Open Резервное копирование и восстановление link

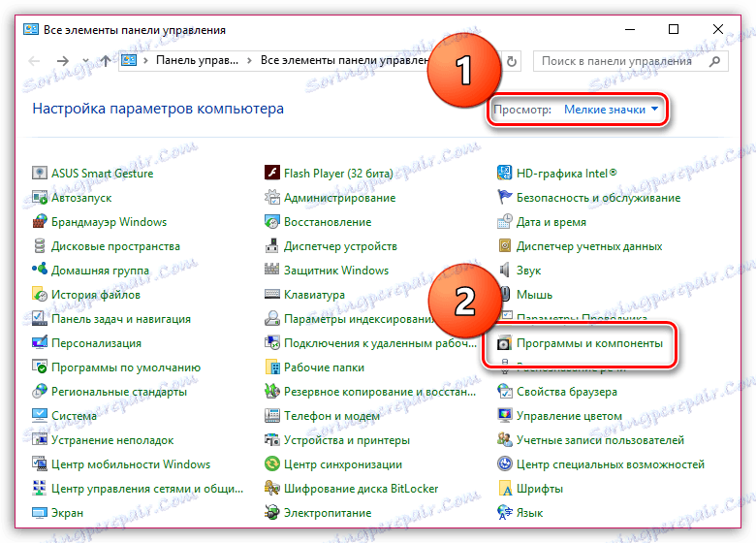[x=380, y=391]
